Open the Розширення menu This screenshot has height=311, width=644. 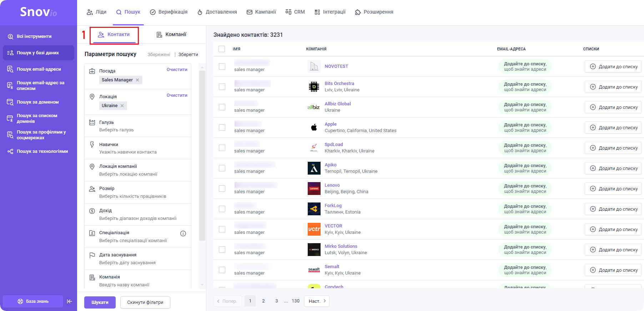pos(374,12)
